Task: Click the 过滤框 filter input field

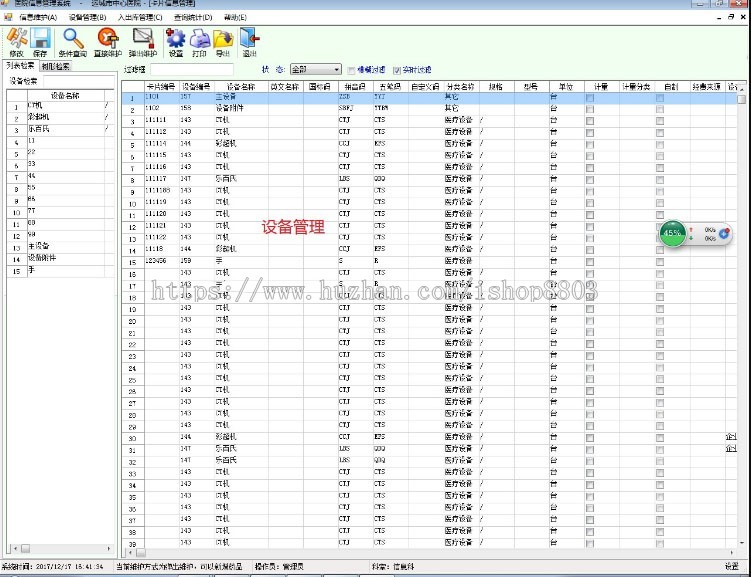Action: 190,70
